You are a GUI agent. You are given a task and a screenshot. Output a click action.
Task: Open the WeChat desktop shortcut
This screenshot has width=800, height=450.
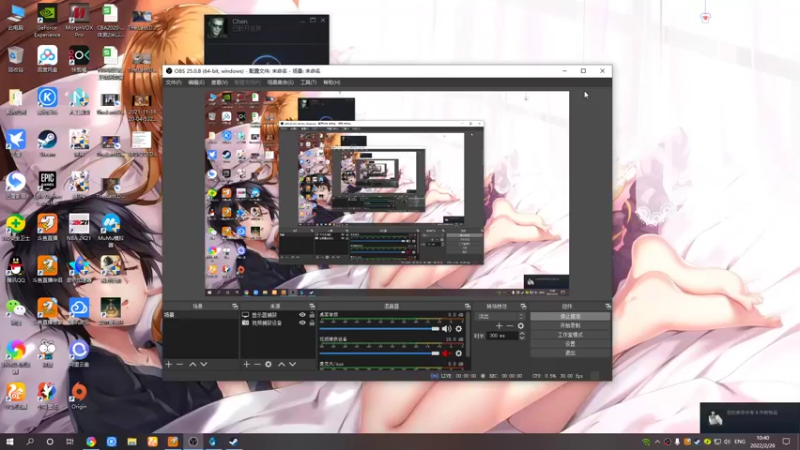pyautogui.click(x=15, y=312)
